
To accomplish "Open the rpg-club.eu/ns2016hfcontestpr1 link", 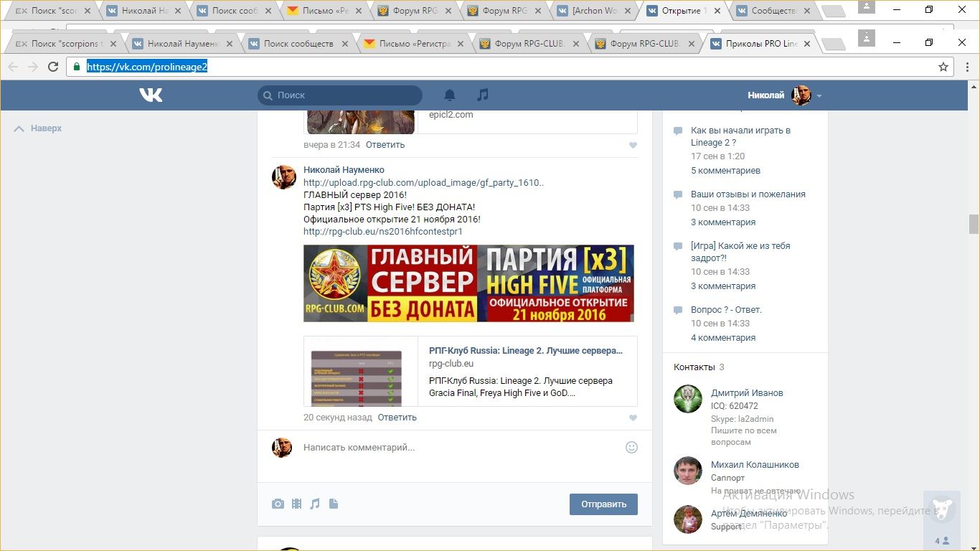I will point(383,232).
